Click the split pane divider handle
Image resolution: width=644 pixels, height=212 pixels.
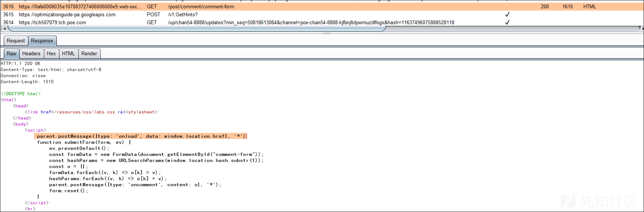[x=327, y=33]
